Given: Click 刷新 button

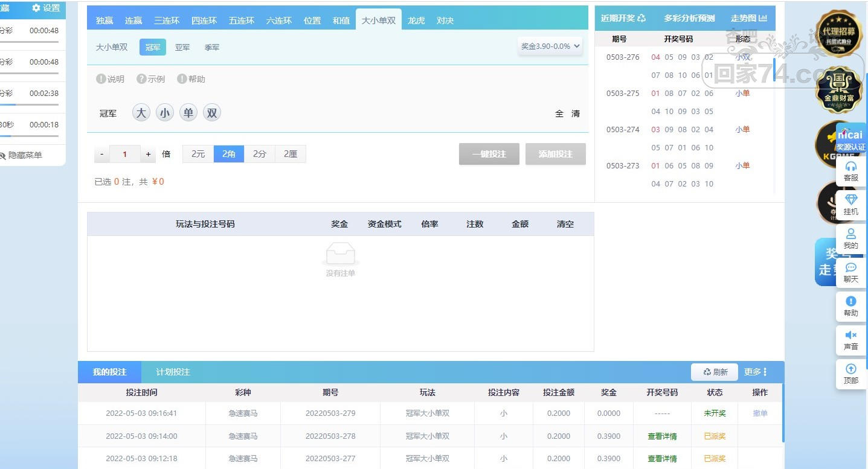Looking at the screenshot, I should click(715, 372).
